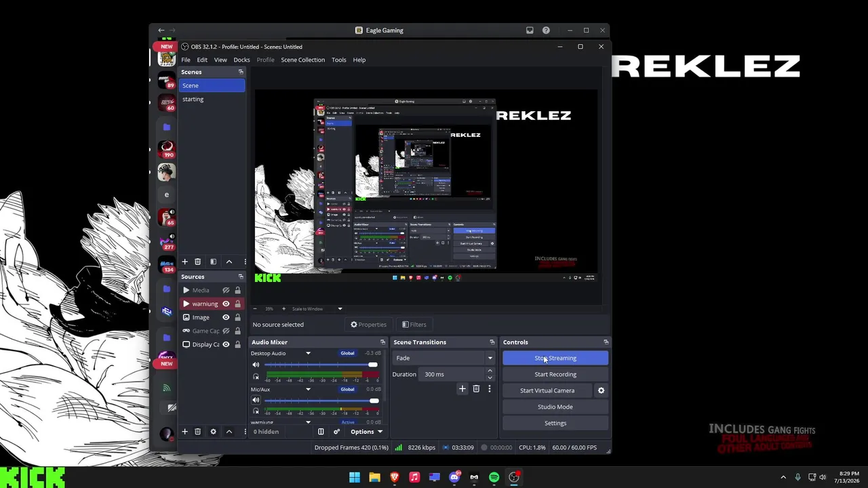Screen dimensions: 868x488
Task: Remove selected source with Sources trash icon
Action: (x=197, y=432)
